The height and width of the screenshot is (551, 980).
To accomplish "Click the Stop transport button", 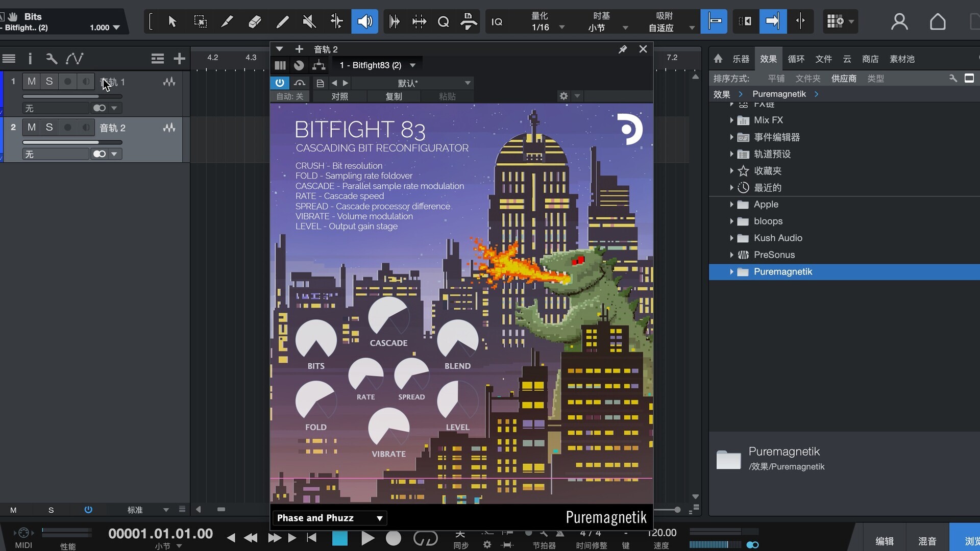I will (340, 538).
